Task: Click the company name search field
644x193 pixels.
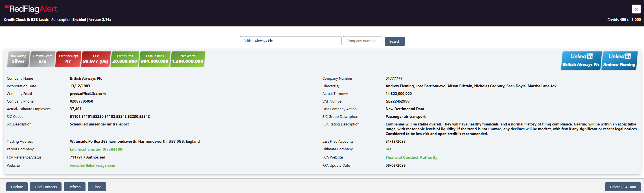Action: tap(290, 41)
